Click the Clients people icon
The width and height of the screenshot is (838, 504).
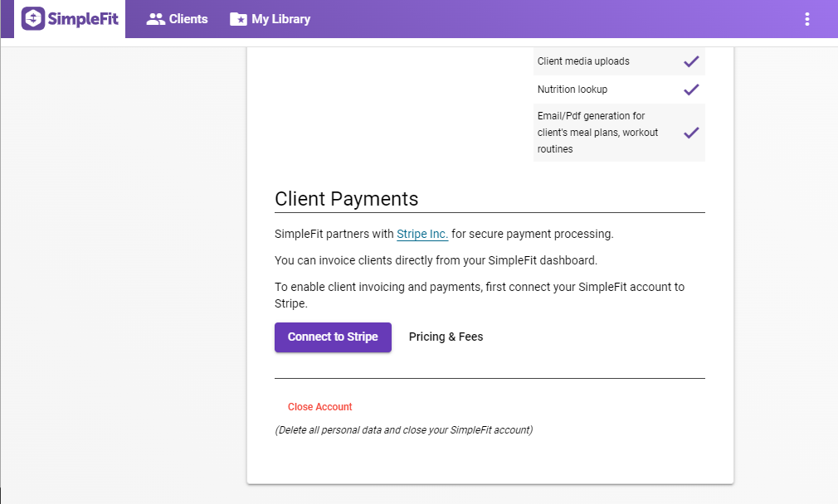[155, 19]
